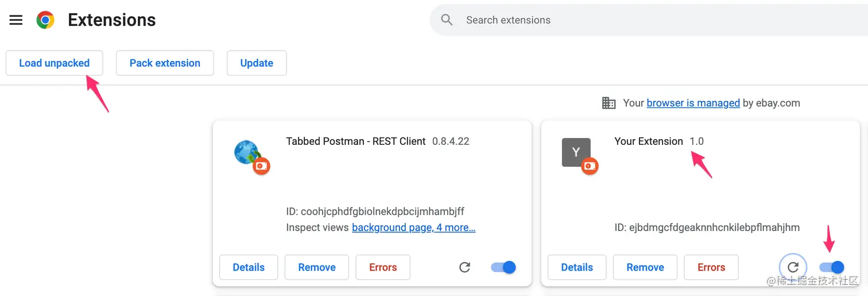Reload Your Extension with refresh icon
The height and width of the screenshot is (296, 868).
[793, 267]
